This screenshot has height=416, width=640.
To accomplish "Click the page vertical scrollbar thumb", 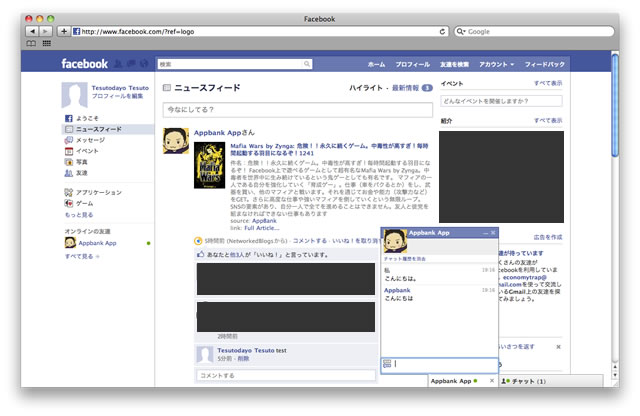I will point(615,105).
